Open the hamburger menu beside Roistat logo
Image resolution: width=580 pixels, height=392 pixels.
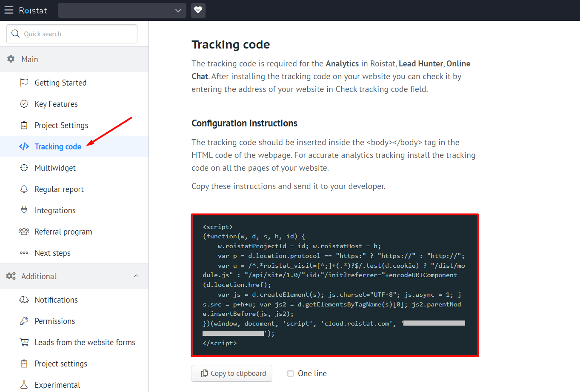9,10
